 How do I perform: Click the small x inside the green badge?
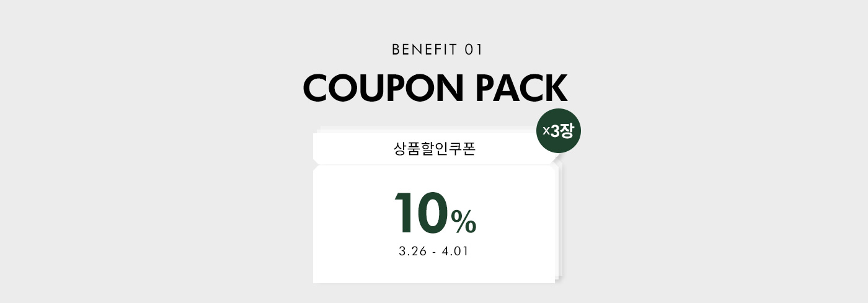pos(546,132)
